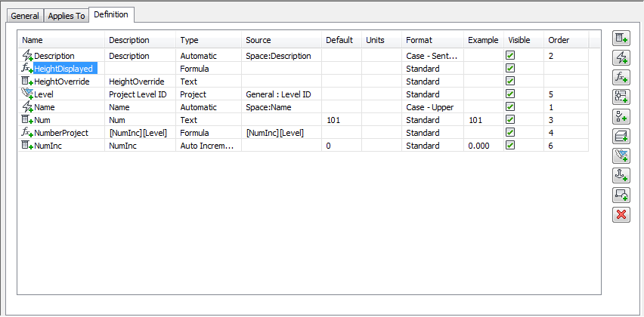Toggle Visible checkbox in the Level row

click(510, 94)
